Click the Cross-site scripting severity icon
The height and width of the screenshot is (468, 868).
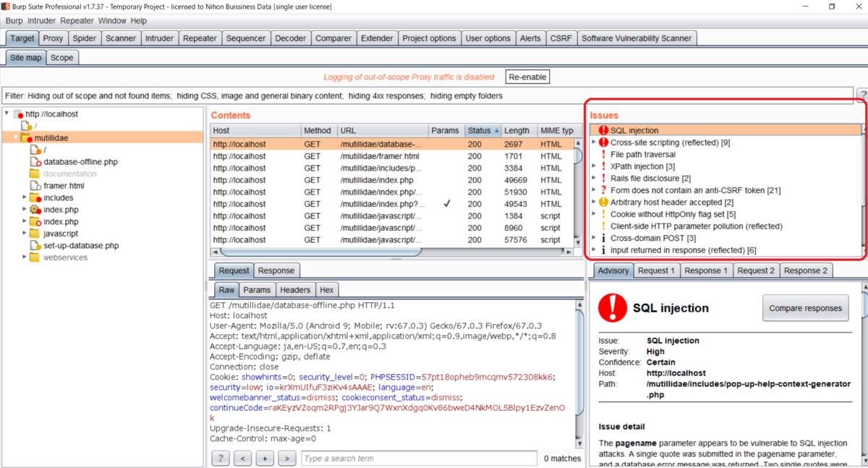click(x=604, y=142)
